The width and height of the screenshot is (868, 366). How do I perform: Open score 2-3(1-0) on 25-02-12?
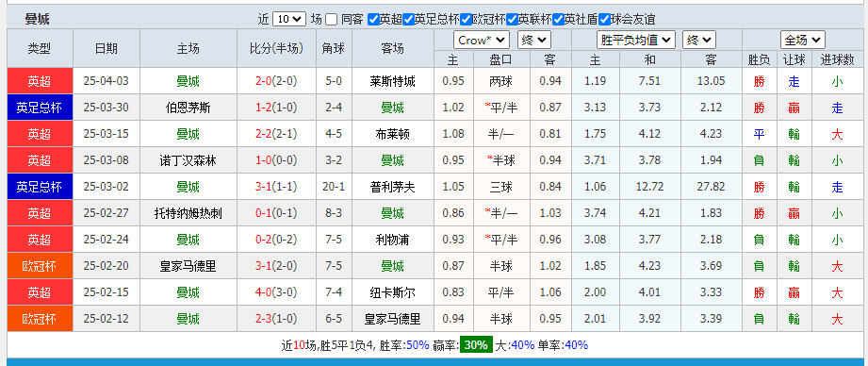pyautogui.click(x=276, y=319)
